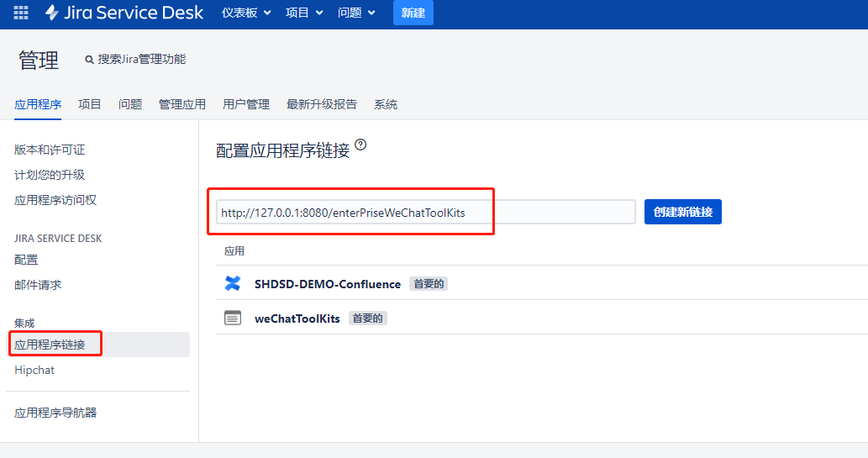Expand the 项目 dropdown in top bar
This screenshot has height=458, width=868.
tap(303, 13)
